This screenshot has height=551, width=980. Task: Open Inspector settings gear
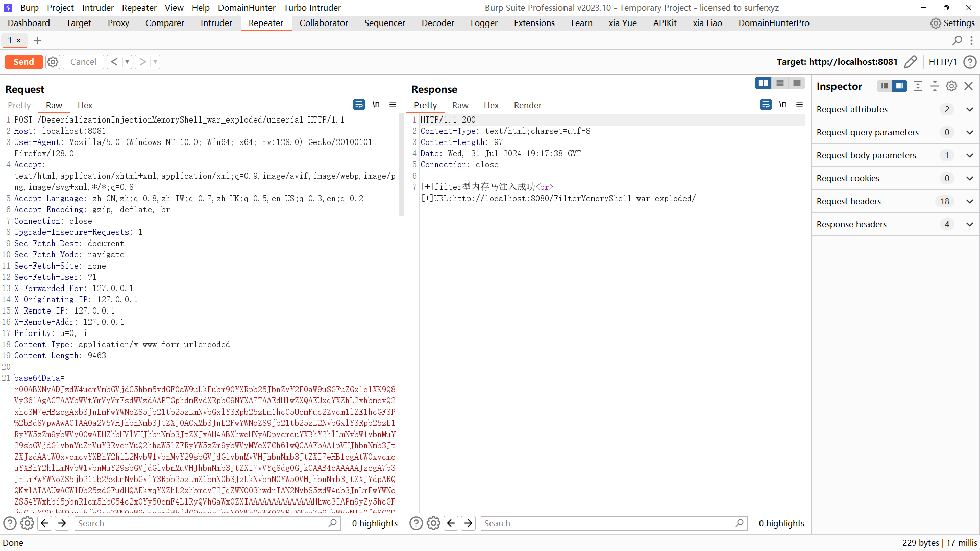click(951, 86)
